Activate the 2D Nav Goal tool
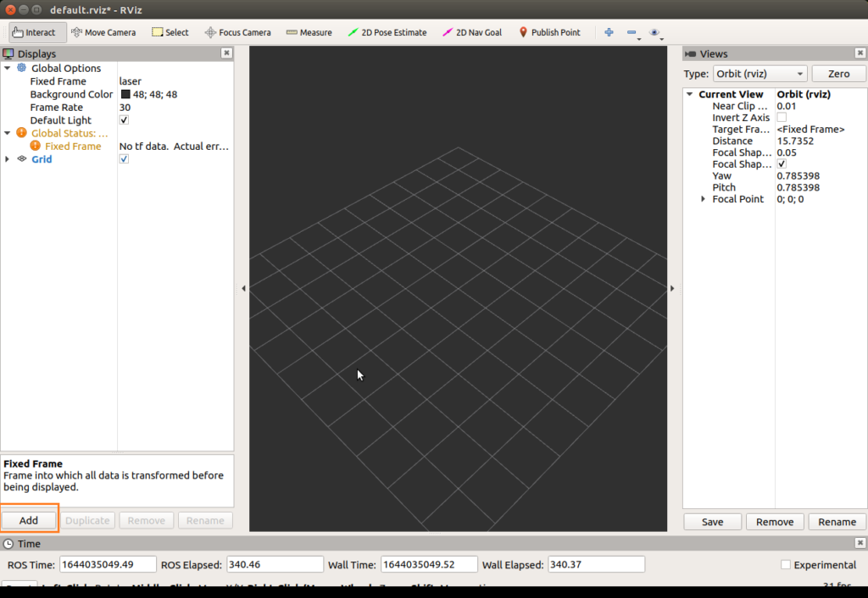The image size is (868, 598). coord(471,31)
